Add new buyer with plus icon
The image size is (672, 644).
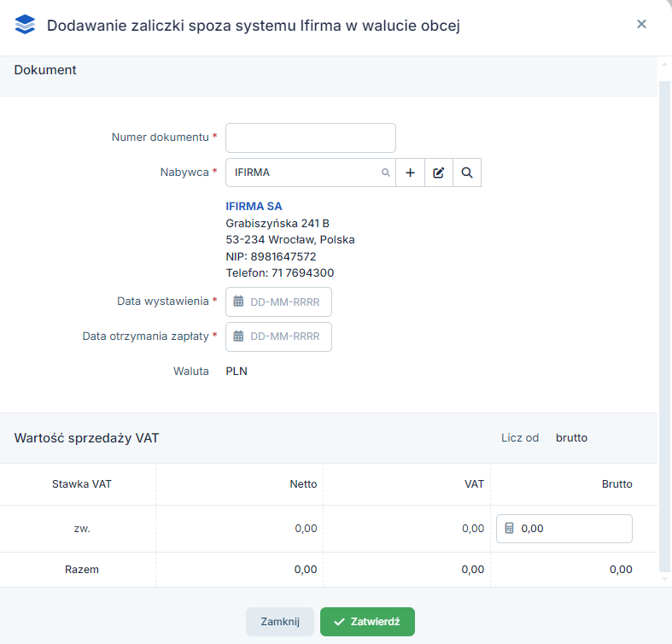click(410, 173)
